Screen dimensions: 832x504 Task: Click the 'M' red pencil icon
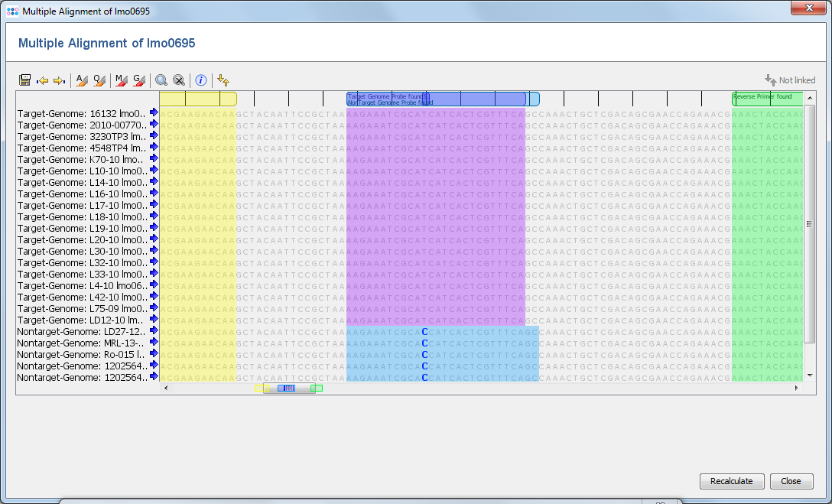click(122, 80)
